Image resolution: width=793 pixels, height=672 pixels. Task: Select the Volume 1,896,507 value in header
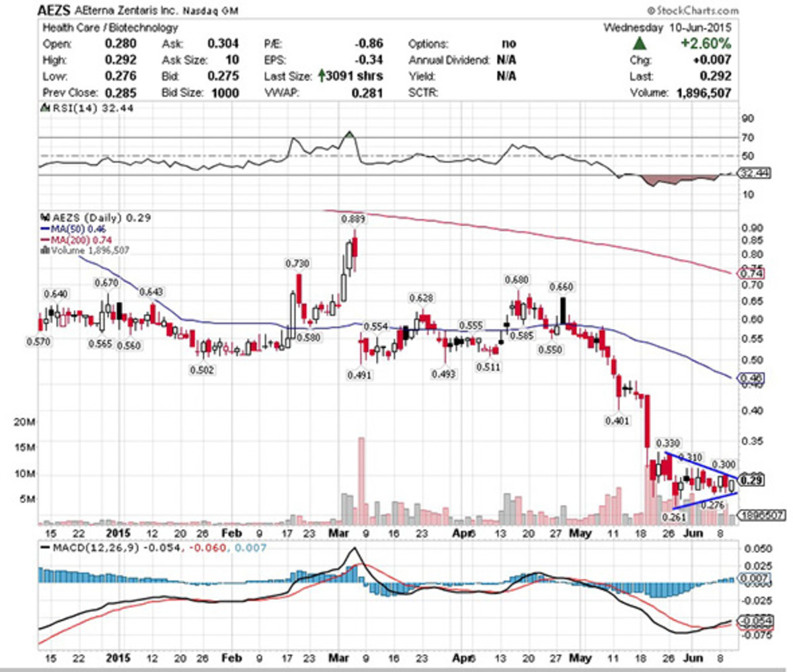[x=703, y=93]
